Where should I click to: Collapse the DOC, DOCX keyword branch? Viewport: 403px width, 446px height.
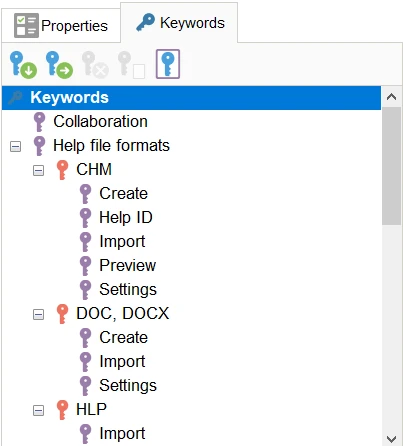pyautogui.click(x=38, y=314)
